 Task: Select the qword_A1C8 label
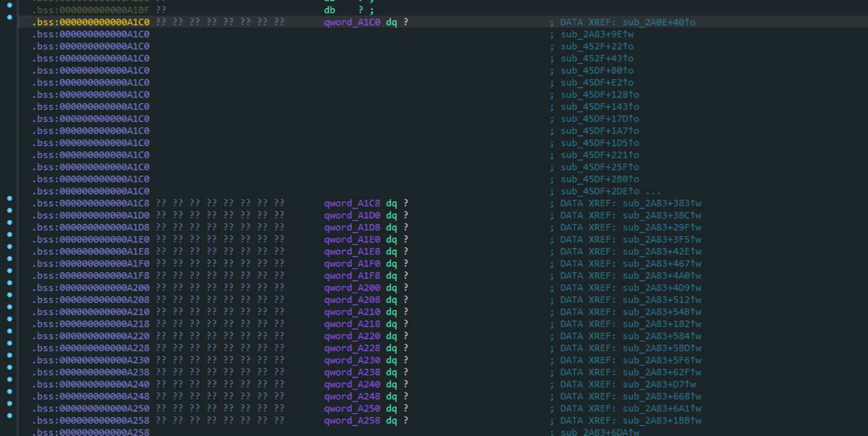tap(352, 203)
